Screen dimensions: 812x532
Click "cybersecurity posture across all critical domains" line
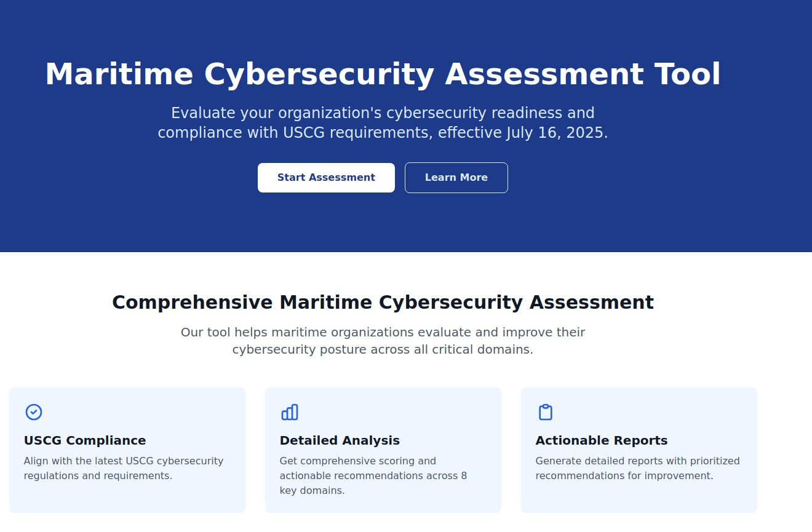click(x=383, y=350)
